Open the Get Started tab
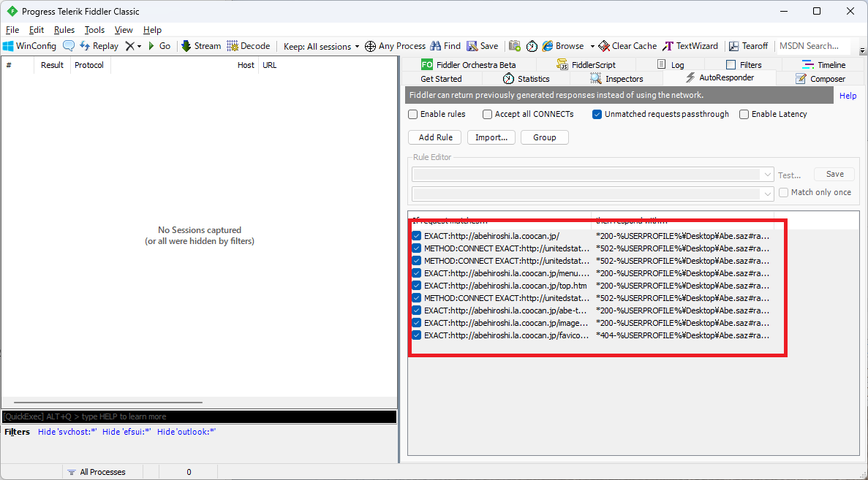Screen dimensions: 868x480 click(x=441, y=79)
